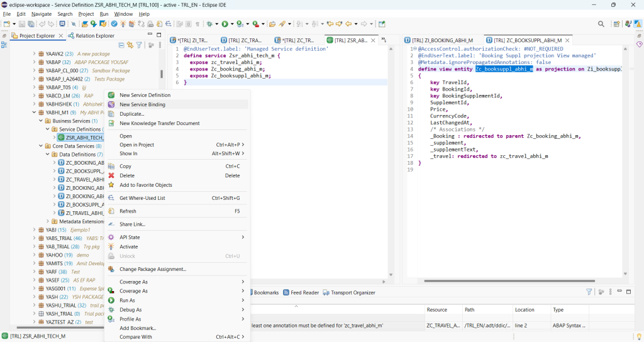Collapse the YABHI_M1 package node
Screen dimensions: 644x342
click(x=34, y=113)
